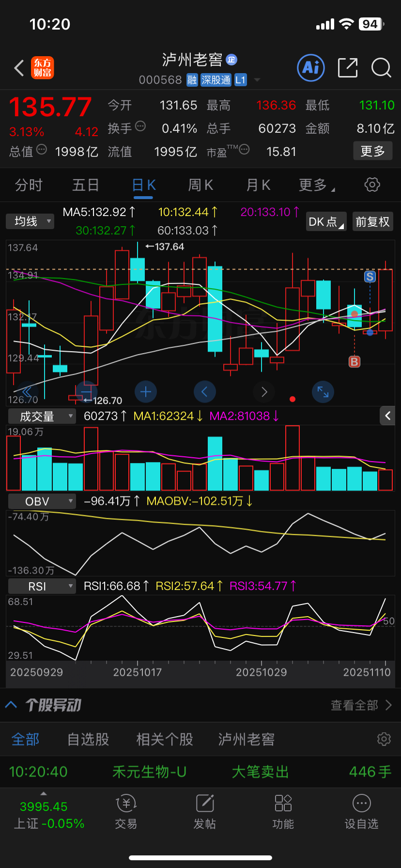Tap 设自选 add-to-watchlist icon
401x868 pixels.
[x=362, y=812]
